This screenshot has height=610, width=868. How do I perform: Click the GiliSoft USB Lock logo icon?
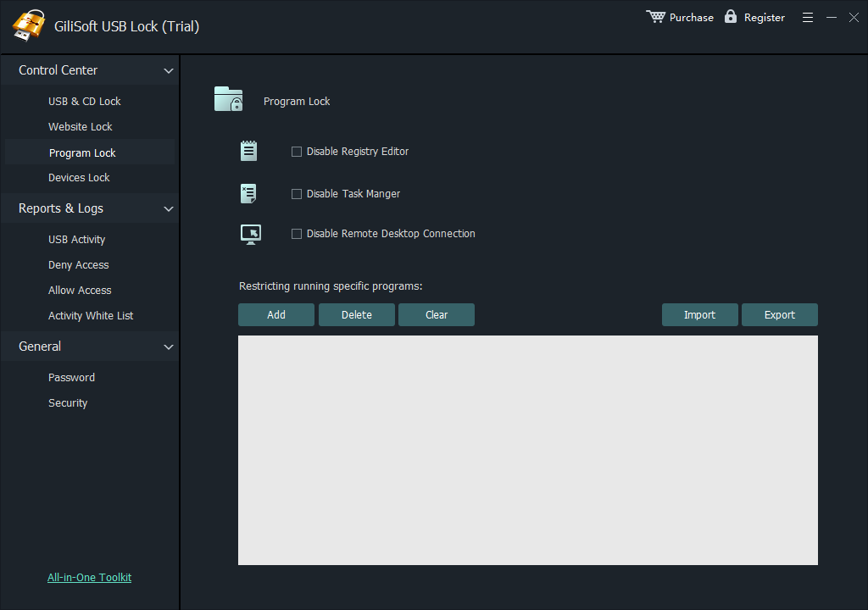click(x=28, y=25)
